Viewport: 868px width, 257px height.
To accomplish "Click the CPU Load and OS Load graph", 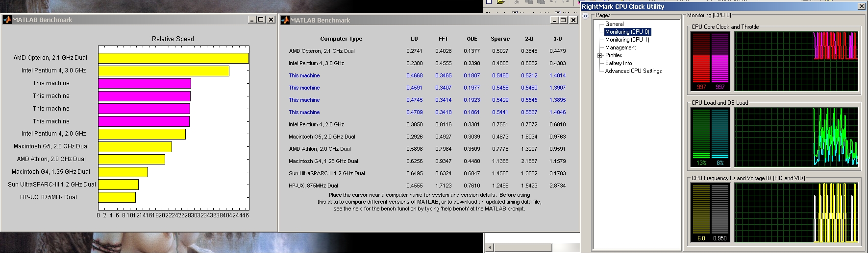I will click(x=796, y=138).
